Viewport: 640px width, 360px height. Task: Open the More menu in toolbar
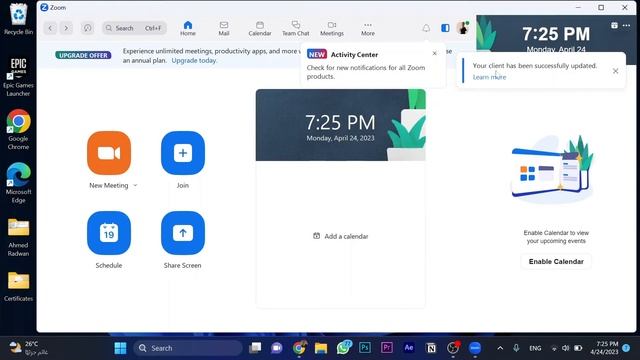click(368, 28)
